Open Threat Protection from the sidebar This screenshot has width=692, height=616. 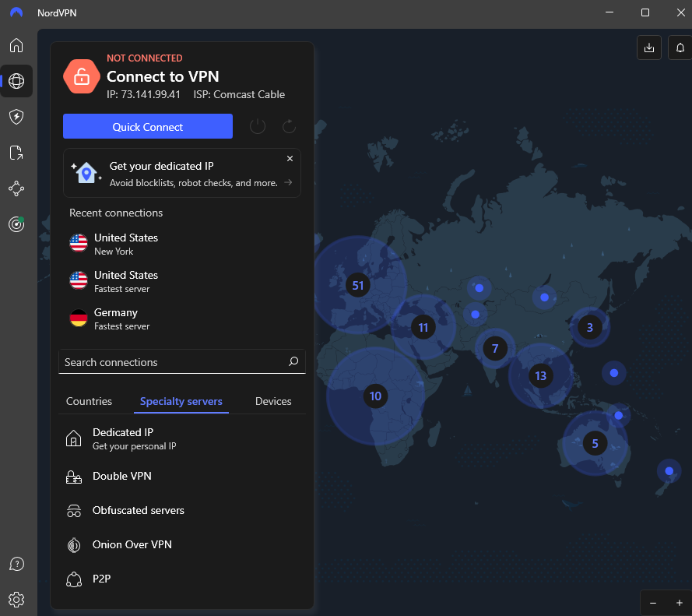pos(16,117)
